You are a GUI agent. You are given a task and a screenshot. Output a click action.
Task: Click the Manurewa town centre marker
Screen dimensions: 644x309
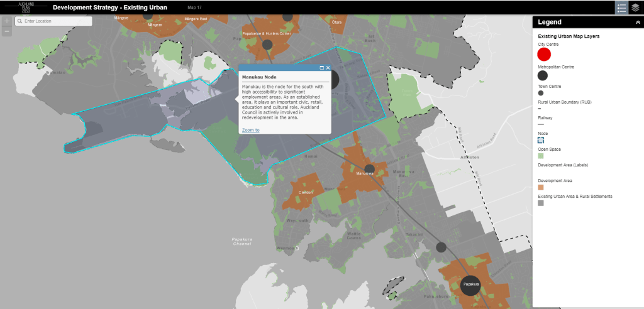click(369, 168)
